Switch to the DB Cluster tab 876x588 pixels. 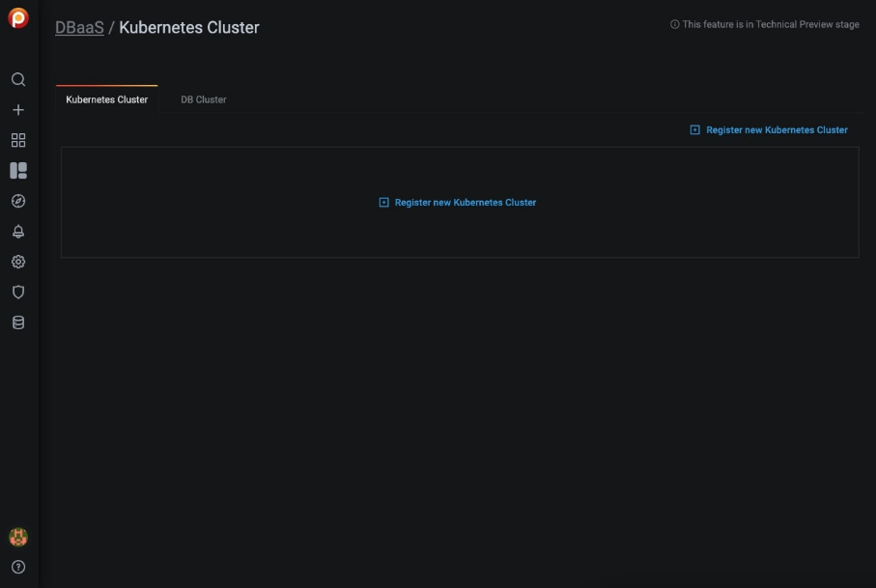click(204, 99)
